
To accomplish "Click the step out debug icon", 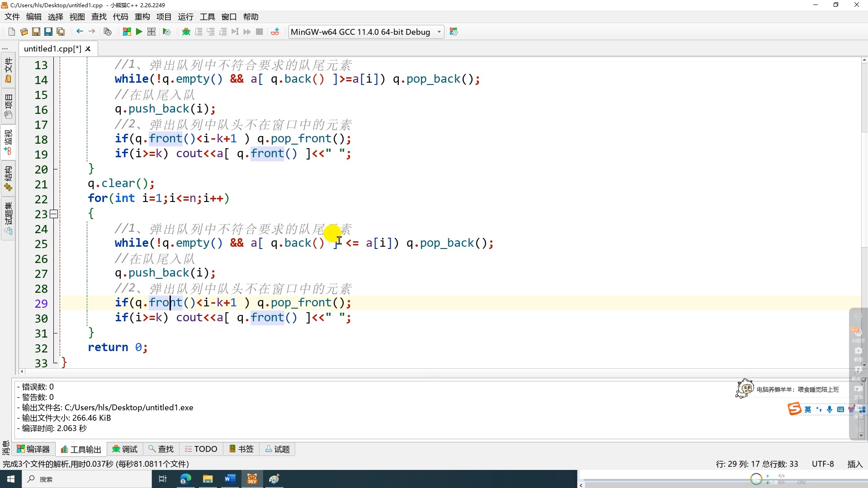I will coord(223,32).
